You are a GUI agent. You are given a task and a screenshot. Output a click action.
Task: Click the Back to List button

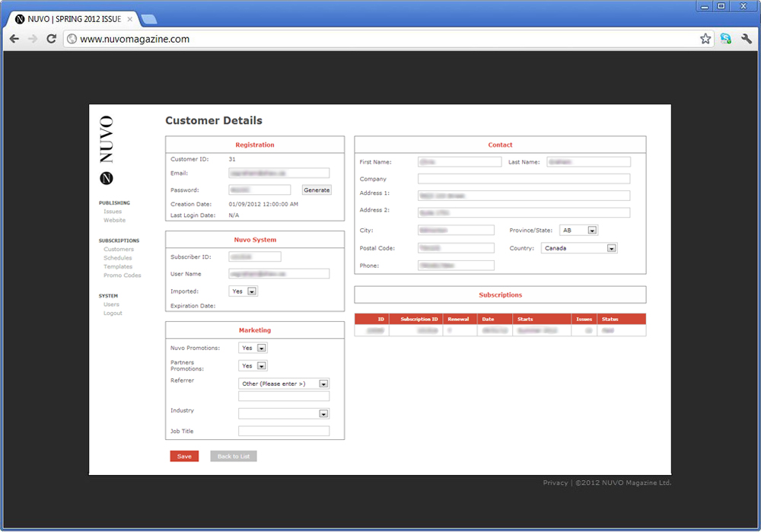point(234,457)
